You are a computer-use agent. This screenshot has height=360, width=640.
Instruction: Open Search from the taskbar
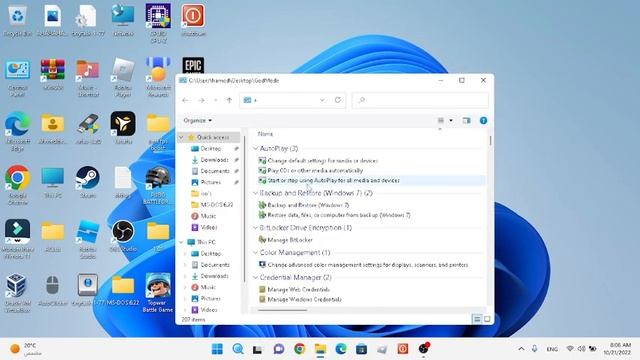238,349
